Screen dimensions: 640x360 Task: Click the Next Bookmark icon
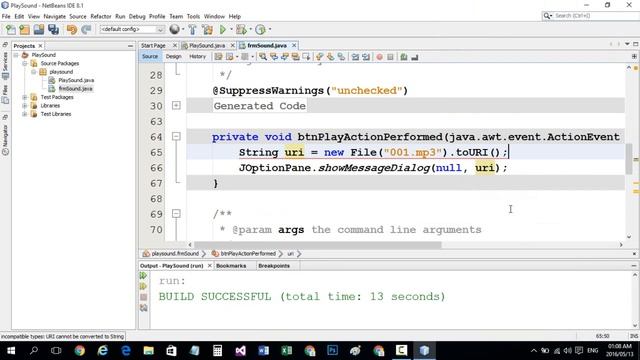330,57
